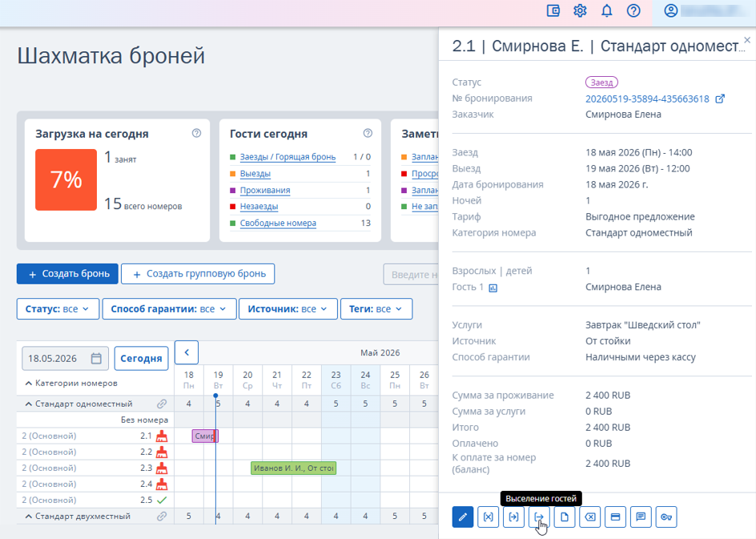Screen dimensions: 756x539
Task: Open notifications bell icon
Action: pyautogui.click(x=606, y=10)
